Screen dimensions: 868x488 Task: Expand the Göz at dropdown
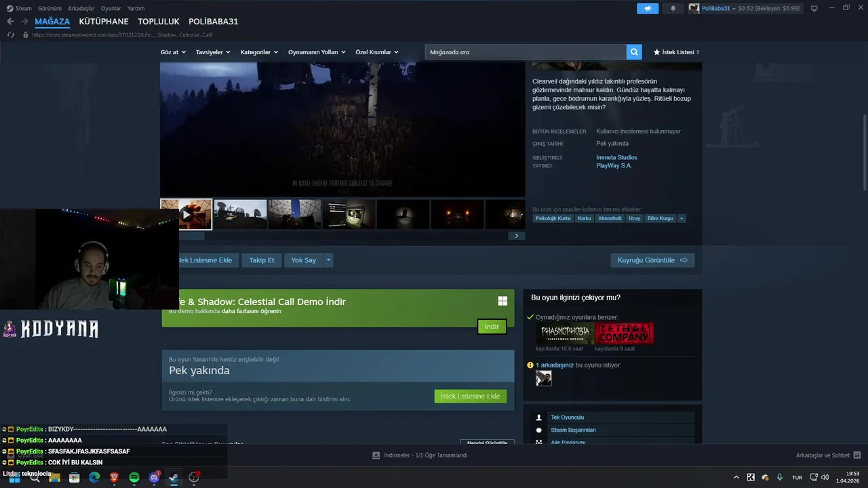tap(173, 52)
